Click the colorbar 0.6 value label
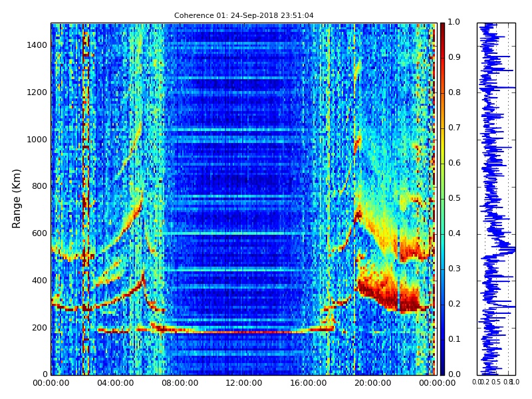The width and height of the screenshot is (532, 399). click(x=454, y=163)
